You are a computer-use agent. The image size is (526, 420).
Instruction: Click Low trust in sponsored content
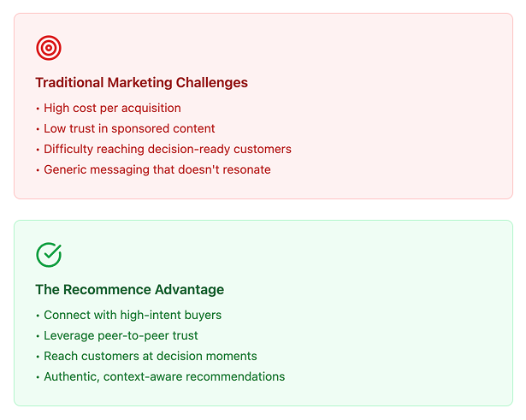(x=129, y=128)
